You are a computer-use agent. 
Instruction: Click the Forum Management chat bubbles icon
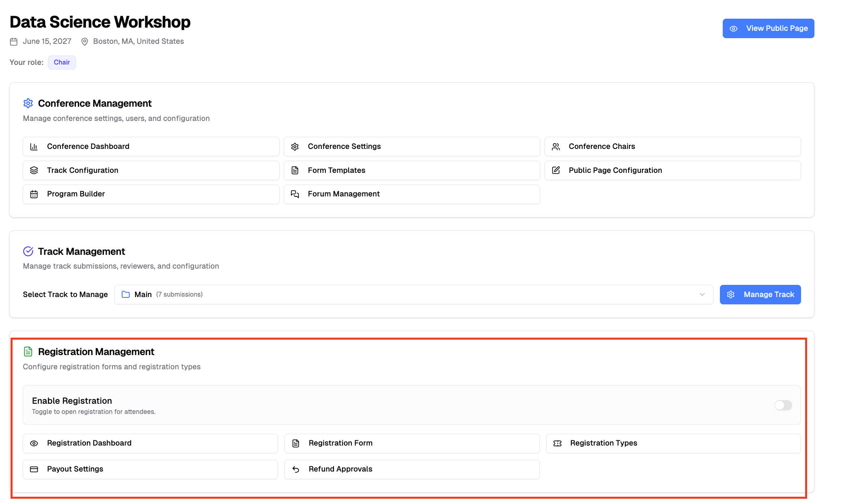pos(295,194)
